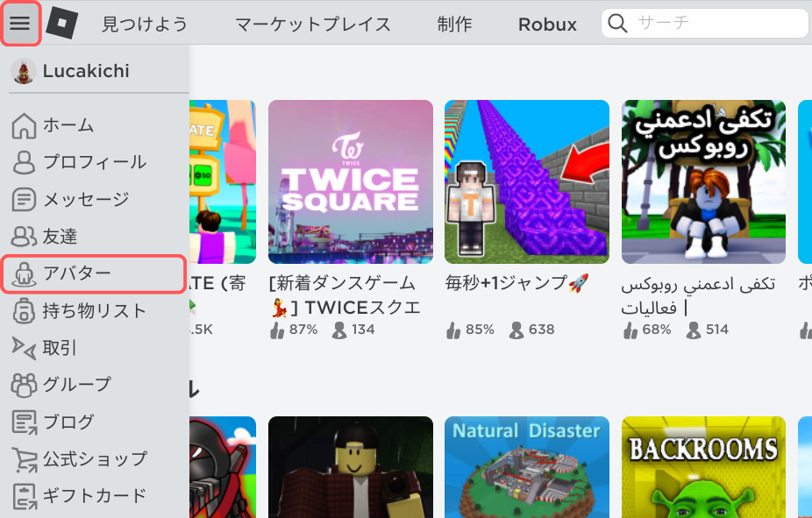This screenshot has height=518, width=812.
Task: Select プロフィール in the sidebar
Action: 95,162
